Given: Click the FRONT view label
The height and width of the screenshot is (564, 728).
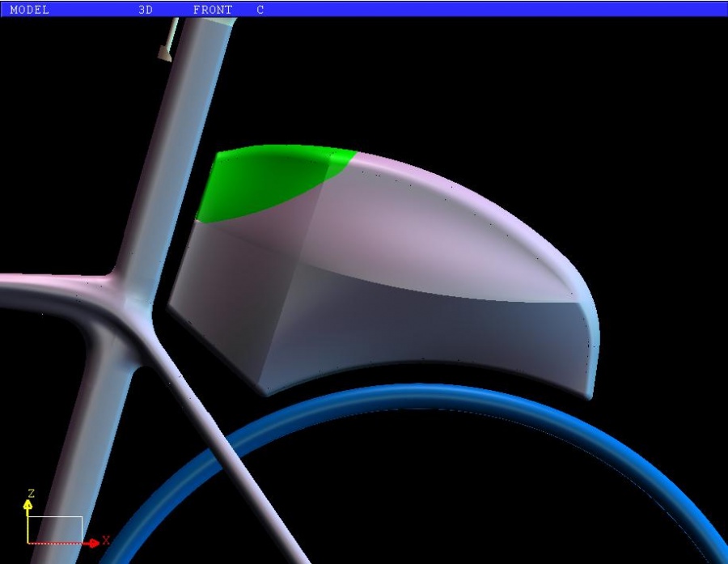Looking at the screenshot, I should point(212,10).
